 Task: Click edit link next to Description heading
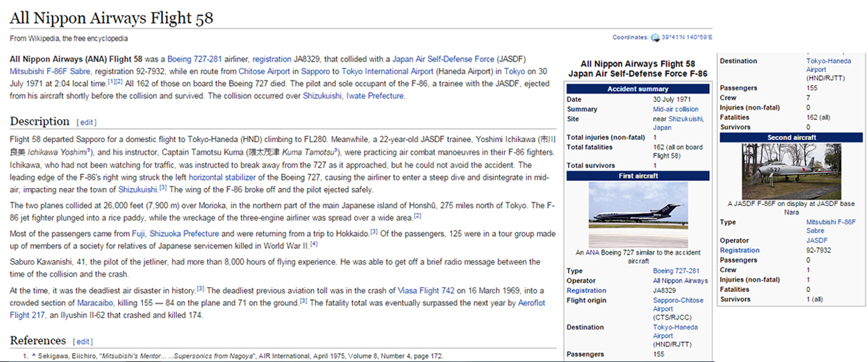pyautogui.click(x=86, y=123)
